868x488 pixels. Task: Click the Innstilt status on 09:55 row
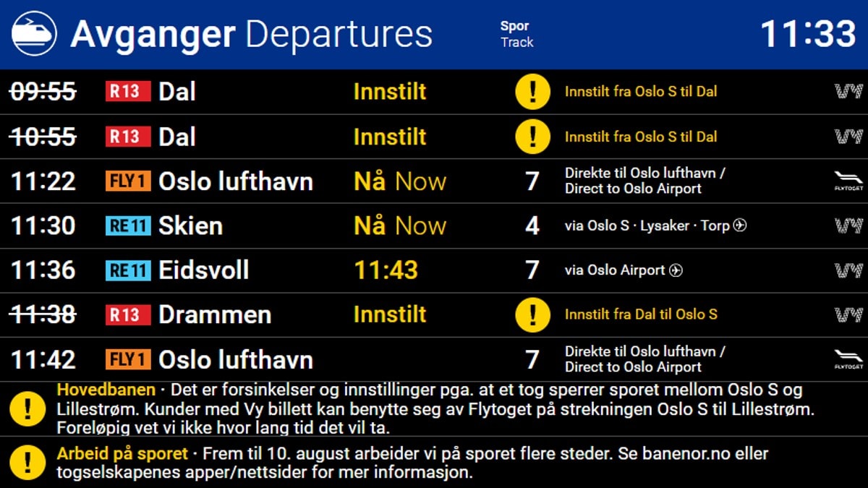pos(390,92)
